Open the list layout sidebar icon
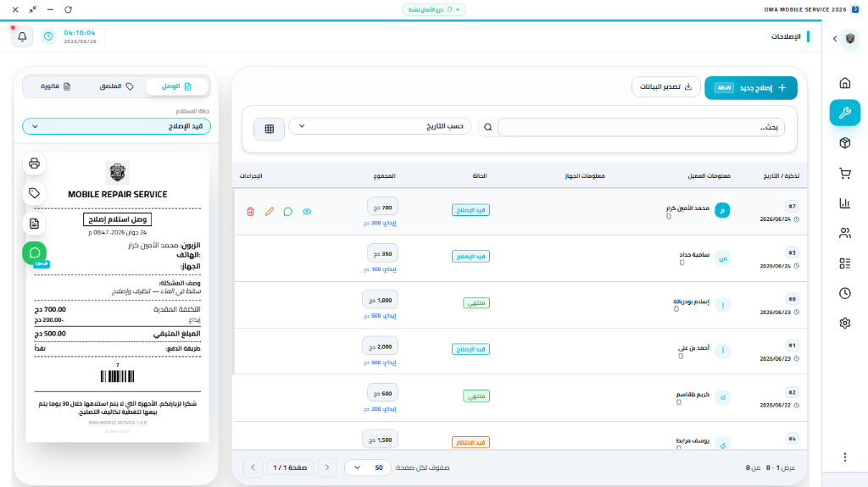The width and height of the screenshot is (868, 487). [845, 263]
